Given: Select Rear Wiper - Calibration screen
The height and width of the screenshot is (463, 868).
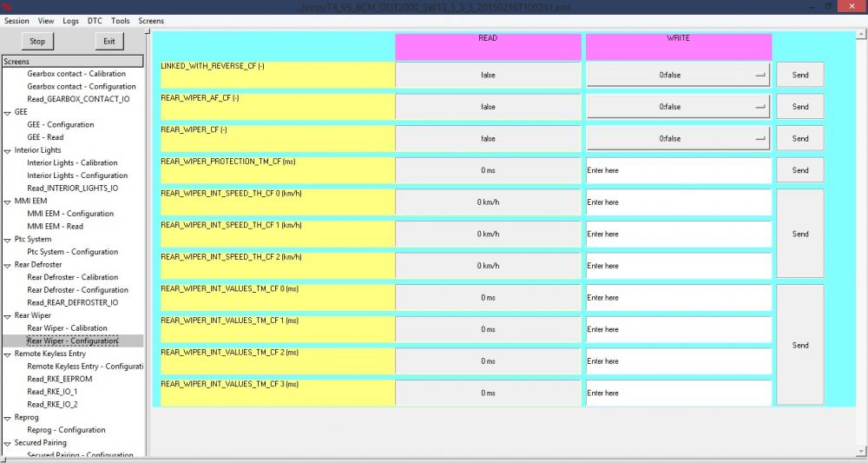Looking at the screenshot, I should (x=67, y=327).
